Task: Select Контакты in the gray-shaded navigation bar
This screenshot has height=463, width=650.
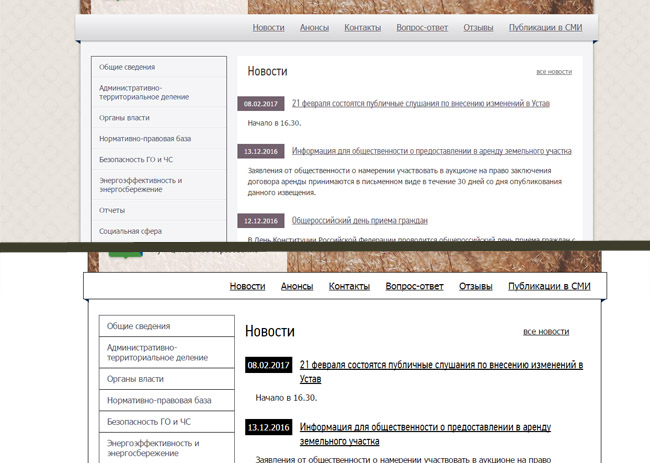Action: tap(362, 27)
